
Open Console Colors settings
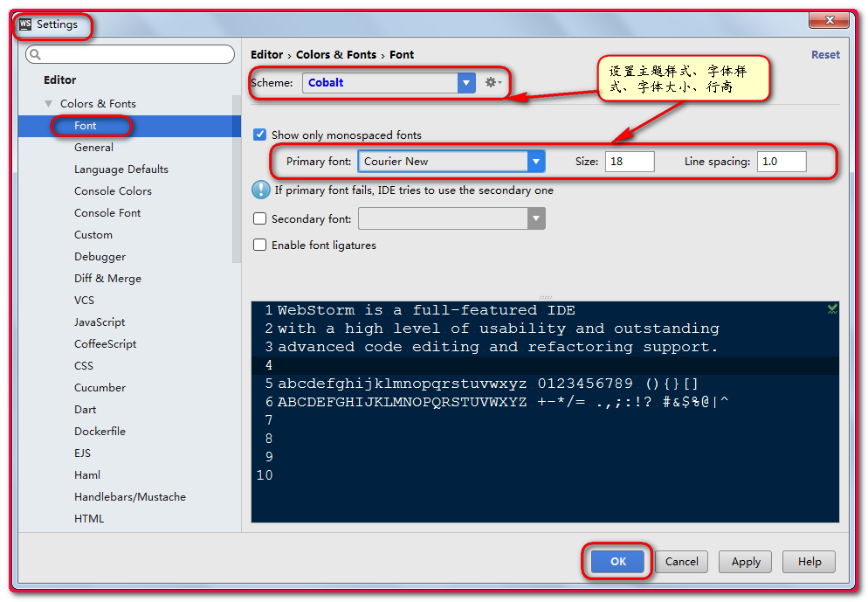click(113, 191)
